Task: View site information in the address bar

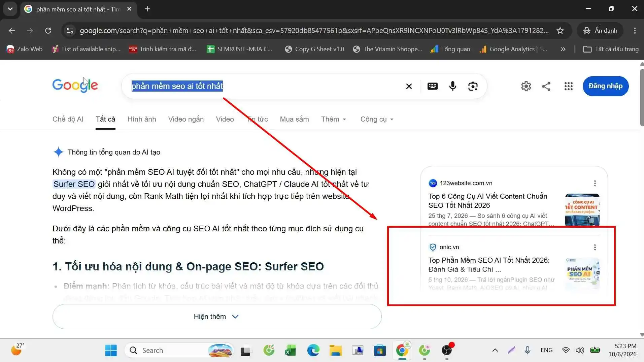Action: [70, 31]
